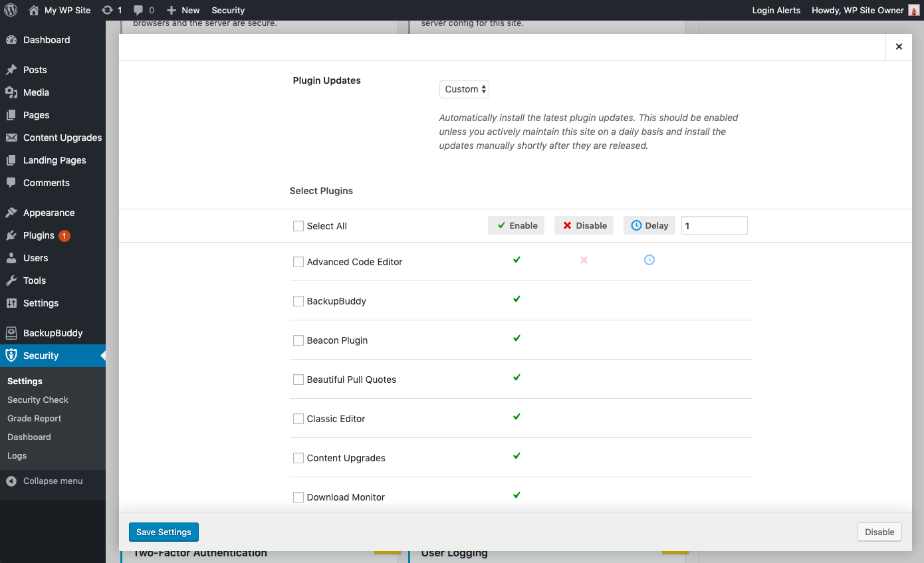Click the Content Upgrades envelope icon

(11, 138)
